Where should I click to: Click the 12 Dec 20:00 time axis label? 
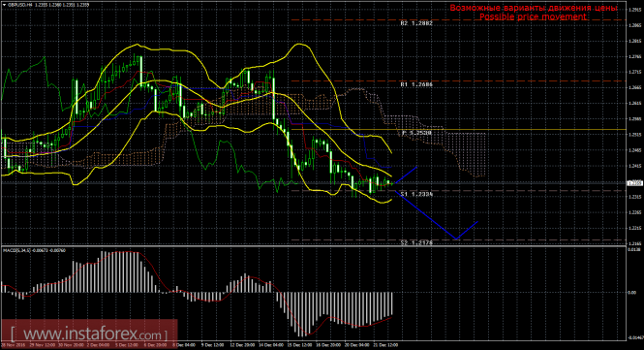(x=241, y=345)
